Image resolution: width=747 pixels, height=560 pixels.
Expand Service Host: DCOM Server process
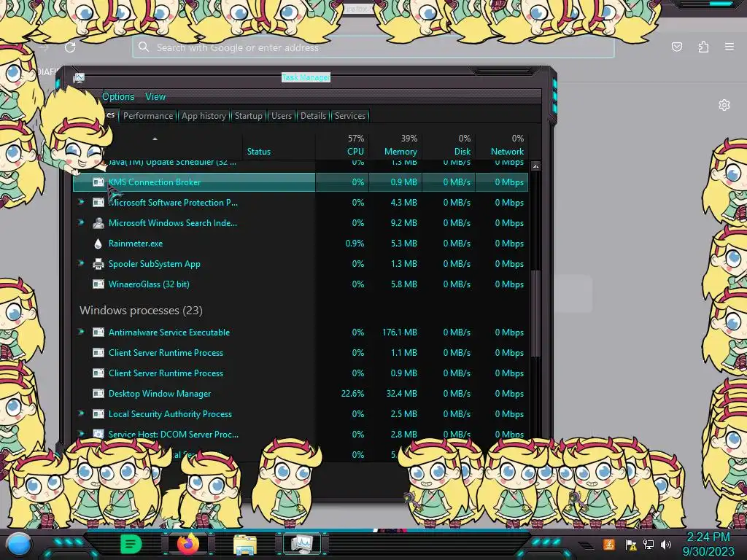(x=82, y=434)
